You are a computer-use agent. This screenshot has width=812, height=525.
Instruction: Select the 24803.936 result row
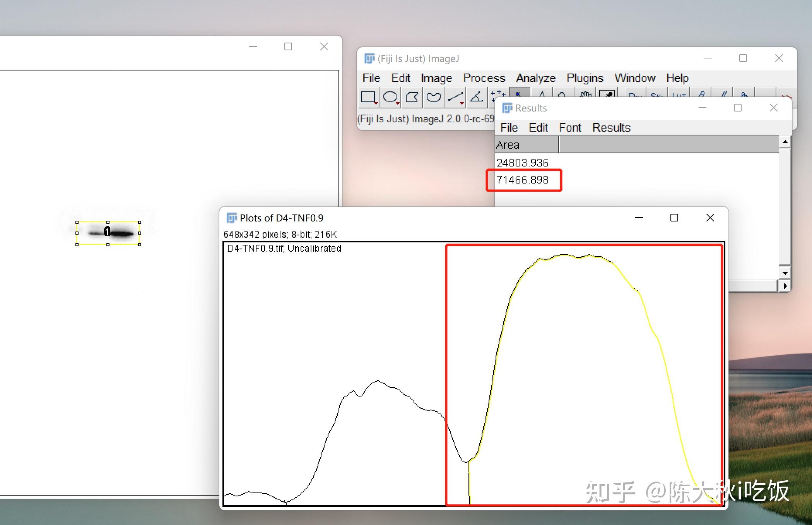523,163
